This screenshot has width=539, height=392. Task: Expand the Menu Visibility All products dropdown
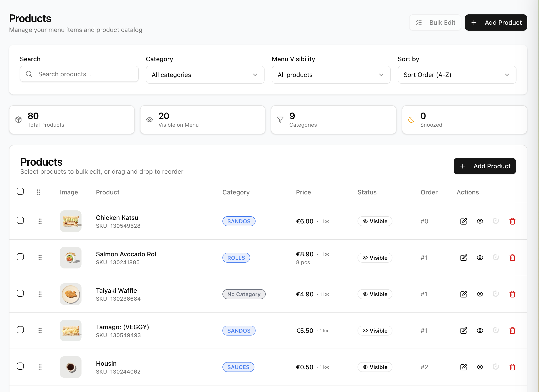331,75
